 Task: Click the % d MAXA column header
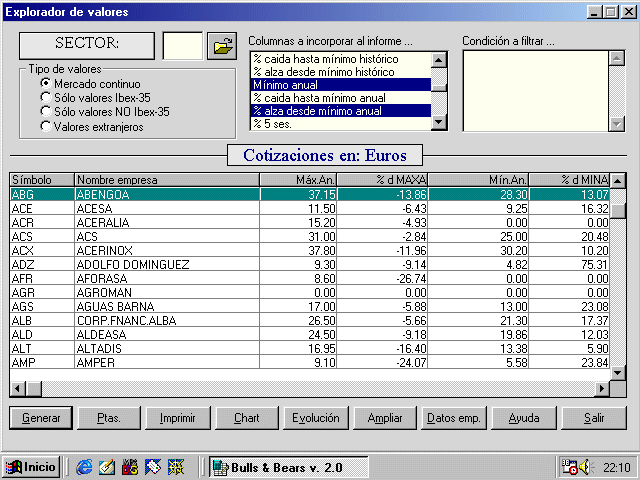(x=382, y=180)
